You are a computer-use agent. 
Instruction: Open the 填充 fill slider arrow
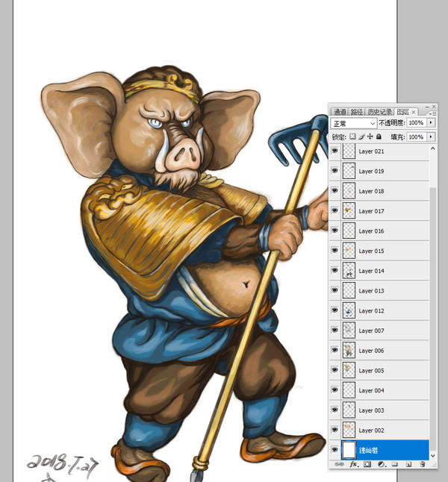click(431, 137)
